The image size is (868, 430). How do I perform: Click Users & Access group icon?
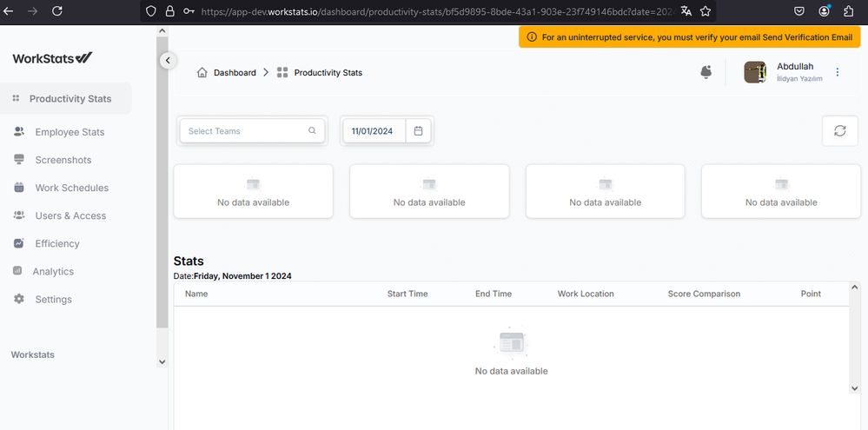pyautogui.click(x=19, y=215)
